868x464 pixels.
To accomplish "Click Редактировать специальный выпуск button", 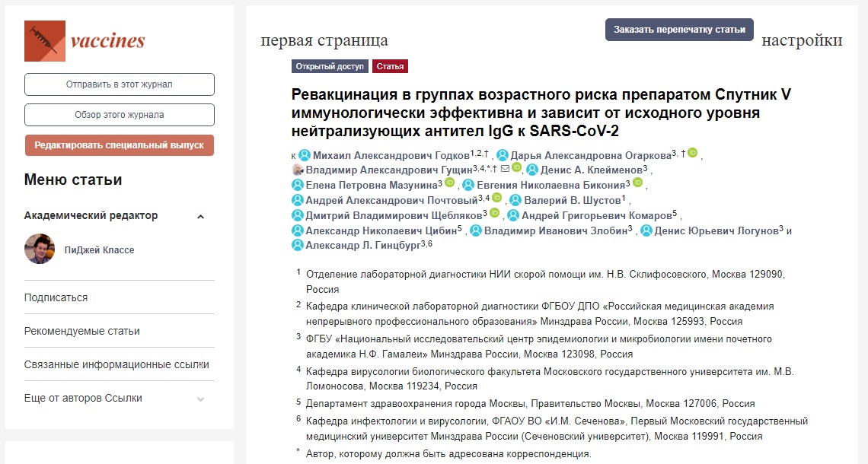I will [x=119, y=145].
